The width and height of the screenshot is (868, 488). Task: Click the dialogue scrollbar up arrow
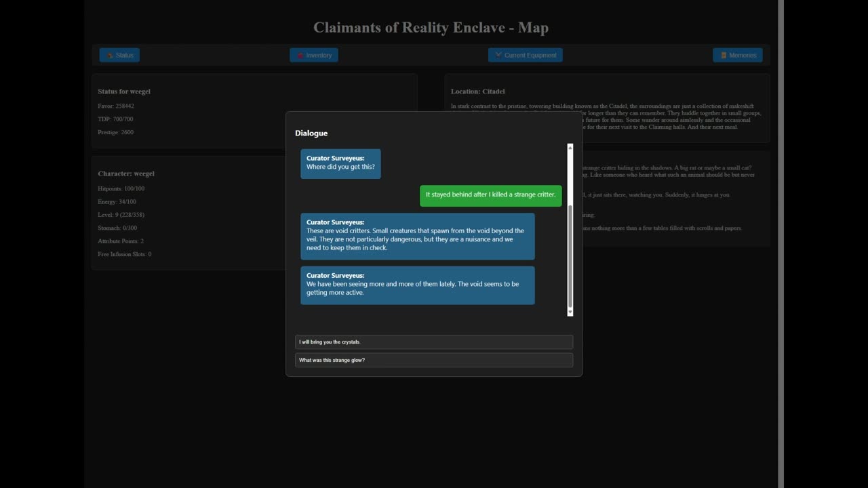(570, 147)
